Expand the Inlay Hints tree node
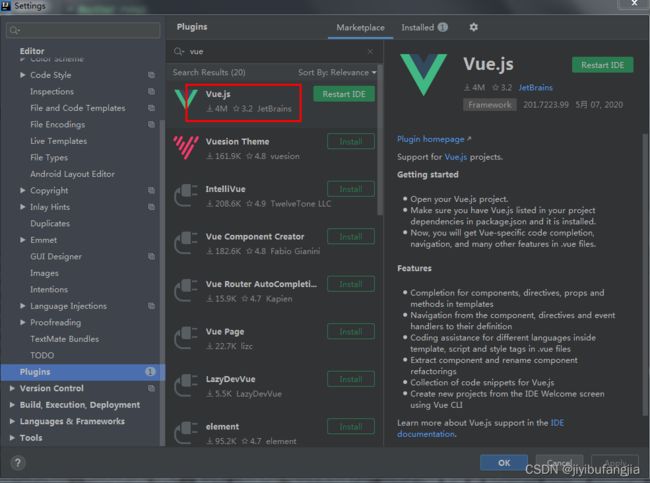Image resolution: width=650 pixels, height=483 pixels. pos(22,207)
